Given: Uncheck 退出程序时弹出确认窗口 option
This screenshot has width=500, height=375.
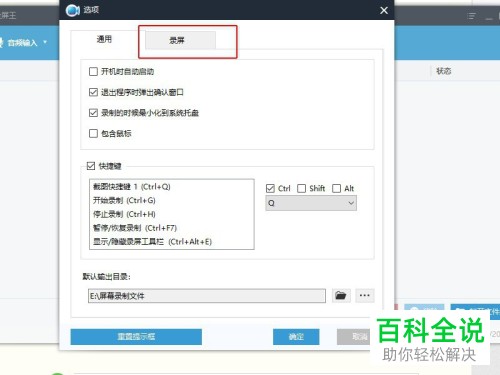Looking at the screenshot, I should click(x=93, y=92).
